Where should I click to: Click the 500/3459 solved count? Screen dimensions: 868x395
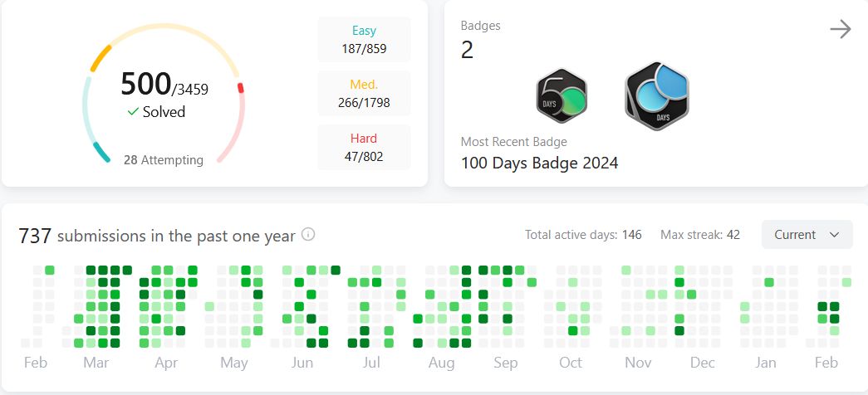pos(164,85)
